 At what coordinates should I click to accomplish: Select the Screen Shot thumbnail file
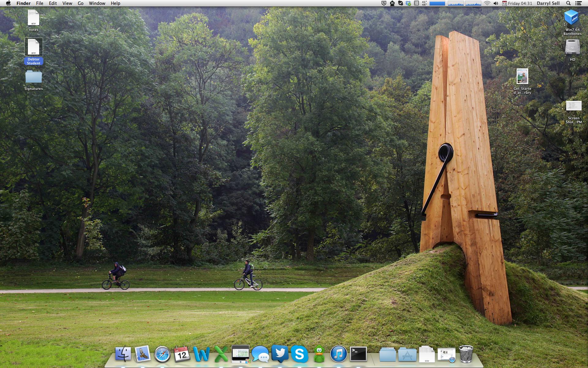click(574, 106)
